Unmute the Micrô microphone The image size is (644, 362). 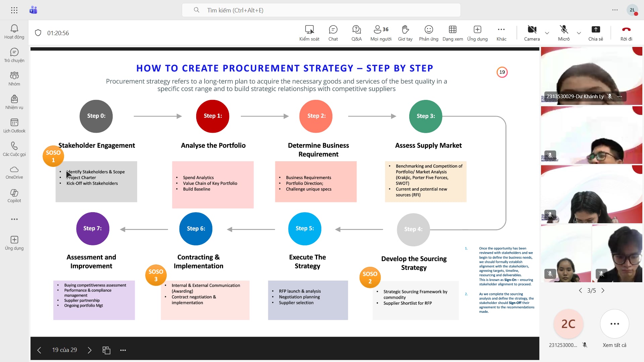(563, 33)
